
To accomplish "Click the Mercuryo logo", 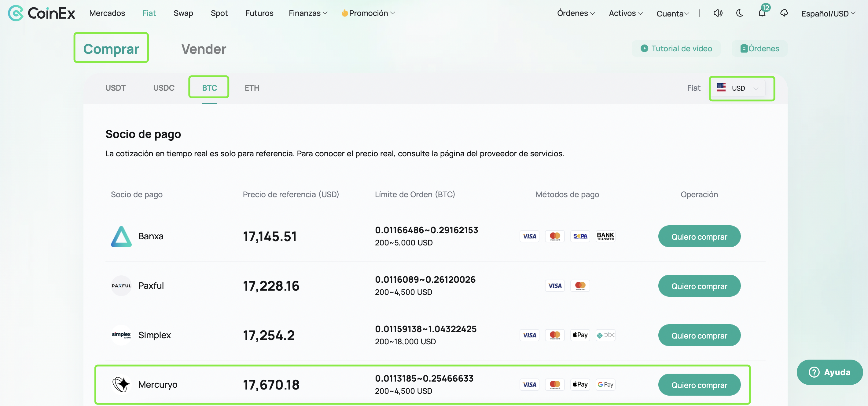I will pos(121,384).
